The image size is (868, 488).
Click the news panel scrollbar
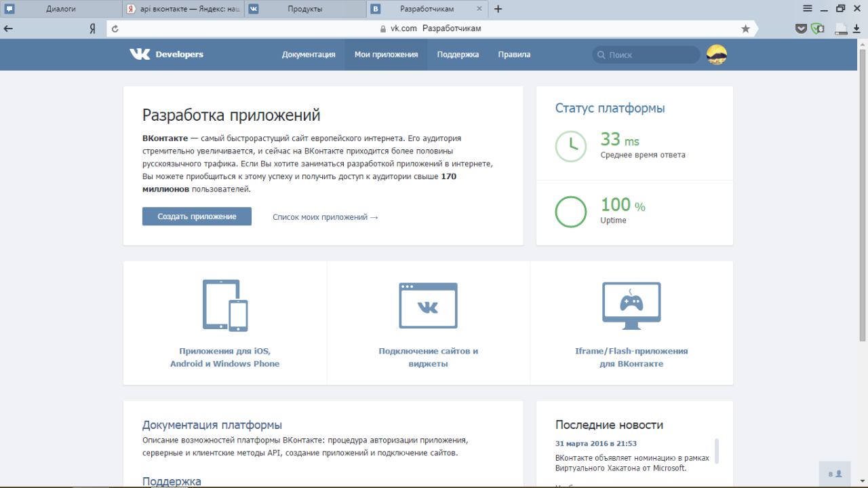point(717,451)
